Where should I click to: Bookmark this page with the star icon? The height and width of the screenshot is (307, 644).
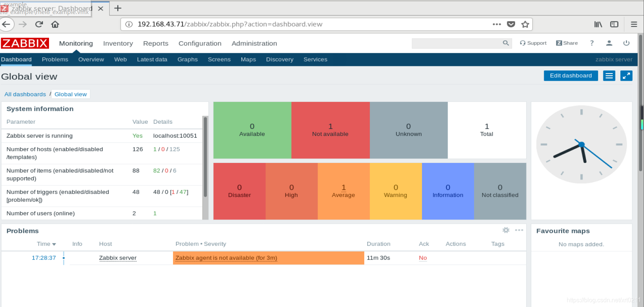pos(525,24)
